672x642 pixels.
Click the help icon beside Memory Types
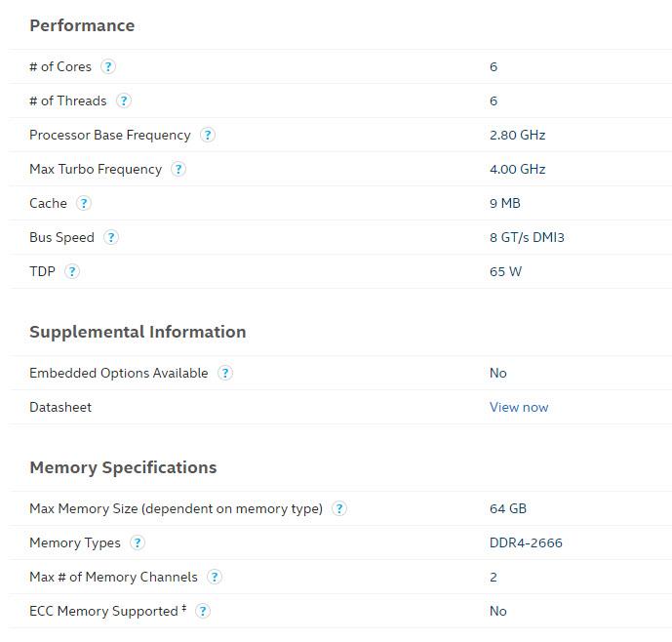pos(138,542)
